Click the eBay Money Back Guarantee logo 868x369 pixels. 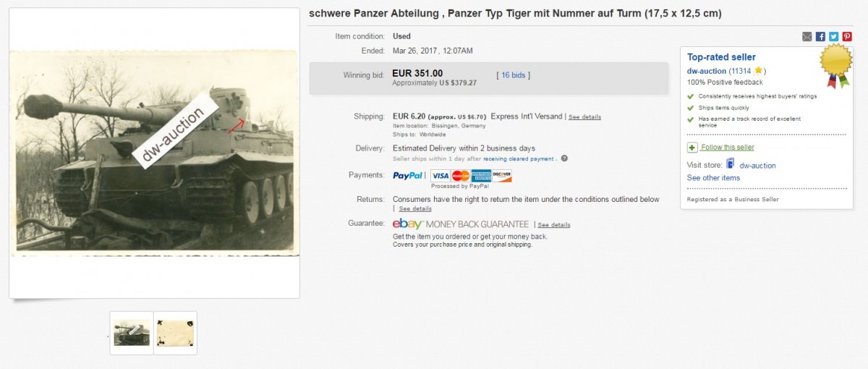coord(461,224)
